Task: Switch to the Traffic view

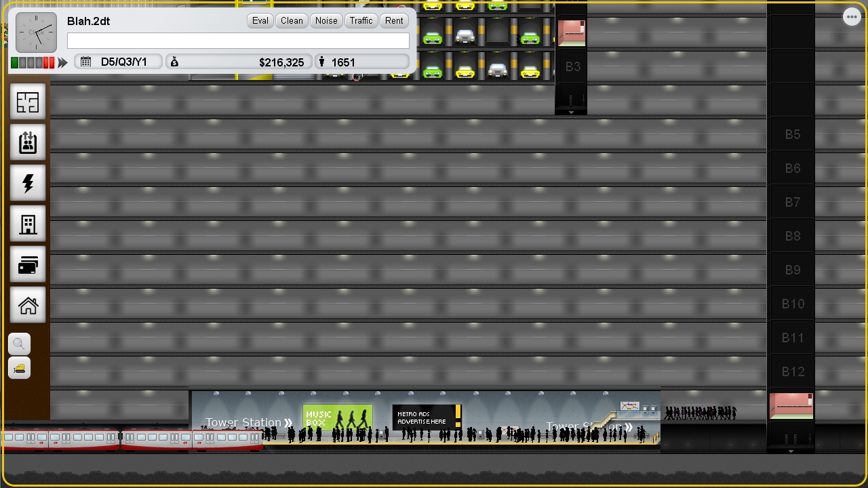Action: pyautogui.click(x=361, y=20)
